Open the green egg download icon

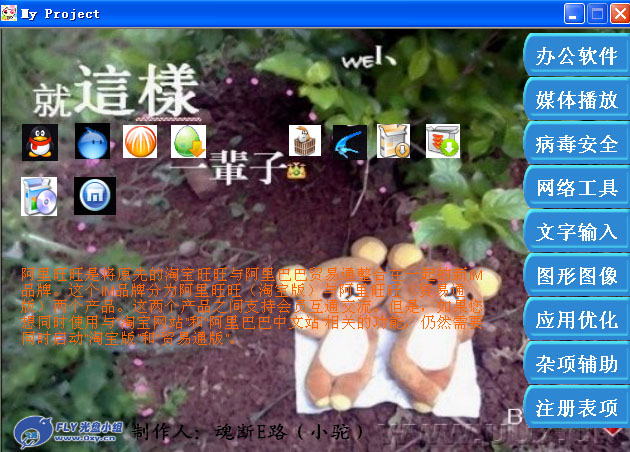click(188, 141)
